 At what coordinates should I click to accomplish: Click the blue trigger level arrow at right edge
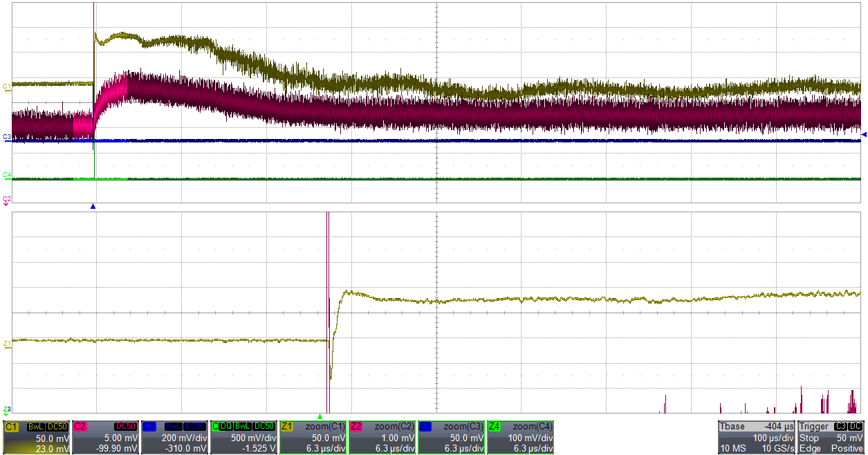862,133
